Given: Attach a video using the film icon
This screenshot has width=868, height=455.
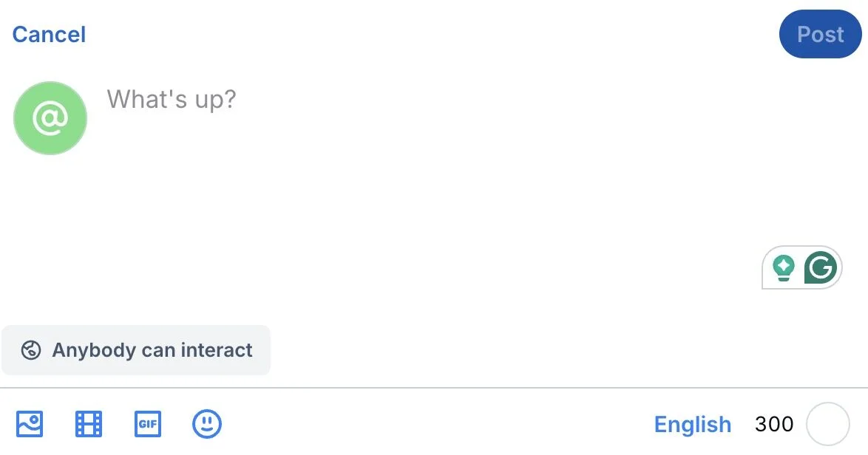Looking at the screenshot, I should (x=89, y=424).
